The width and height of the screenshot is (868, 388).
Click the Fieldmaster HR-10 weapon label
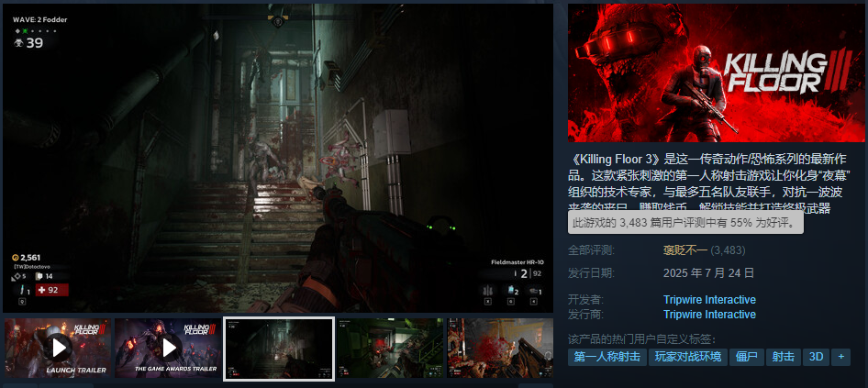coord(517,261)
